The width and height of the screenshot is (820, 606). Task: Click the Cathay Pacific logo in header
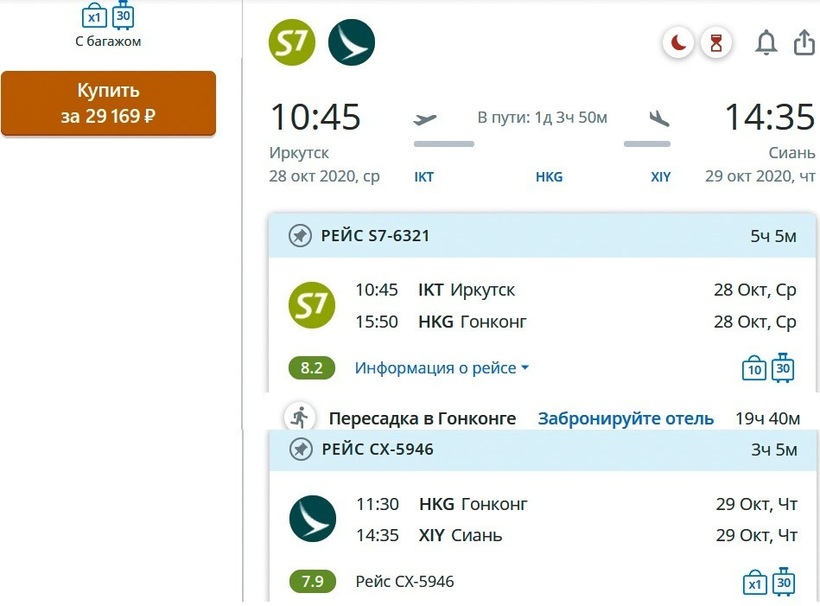(x=351, y=42)
